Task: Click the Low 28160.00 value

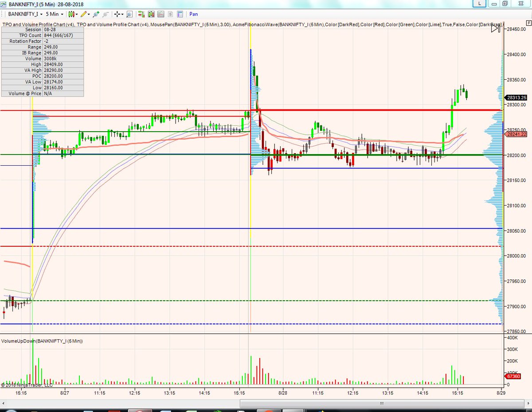Action: point(54,87)
